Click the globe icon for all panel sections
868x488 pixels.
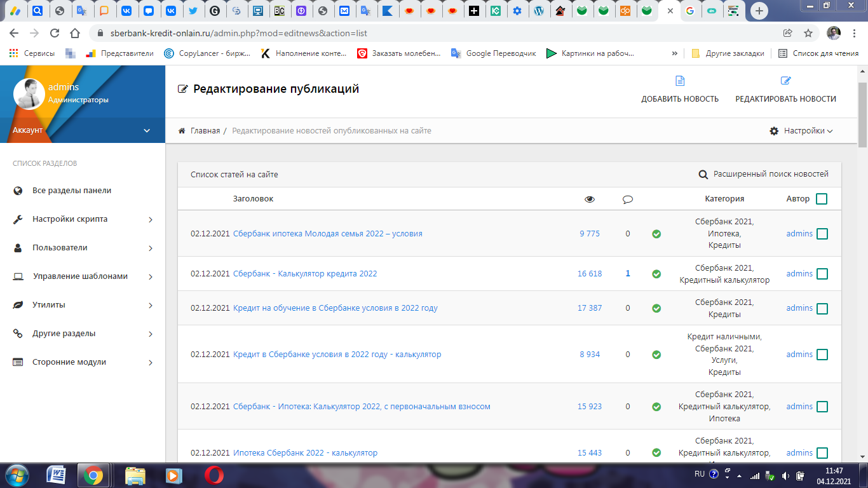click(x=18, y=191)
